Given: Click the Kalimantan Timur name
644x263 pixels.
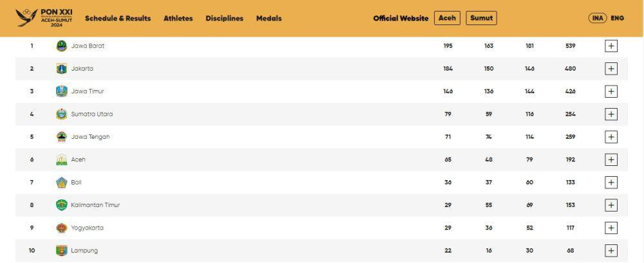Looking at the screenshot, I should pyautogui.click(x=95, y=204).
